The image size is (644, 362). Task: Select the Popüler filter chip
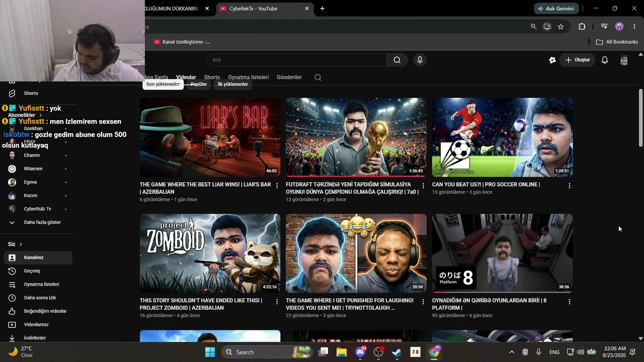199,84
